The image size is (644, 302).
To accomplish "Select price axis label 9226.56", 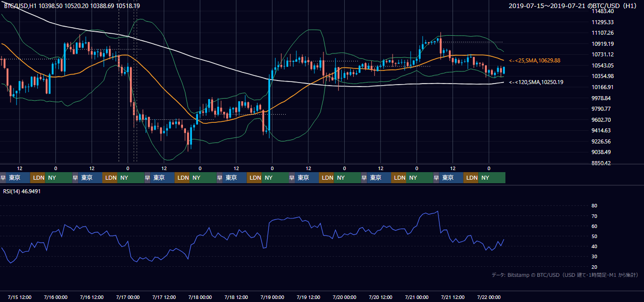I will tap(601, 141).
